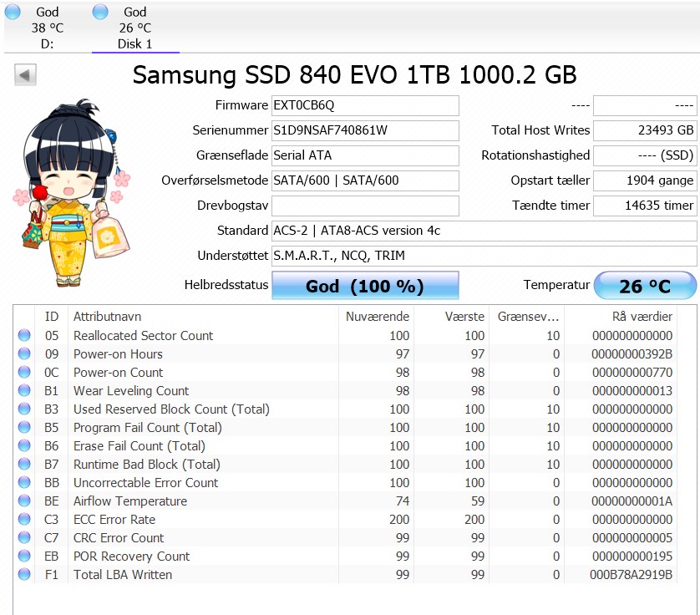Select the Wear Leveling Count attribute name
The height and width of the screenshot is (615, 700).
[x=131, y=391]
